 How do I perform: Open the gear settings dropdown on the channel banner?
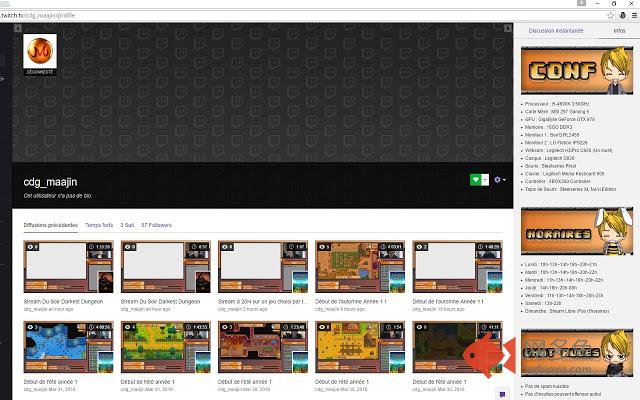[x=500, y=180]
